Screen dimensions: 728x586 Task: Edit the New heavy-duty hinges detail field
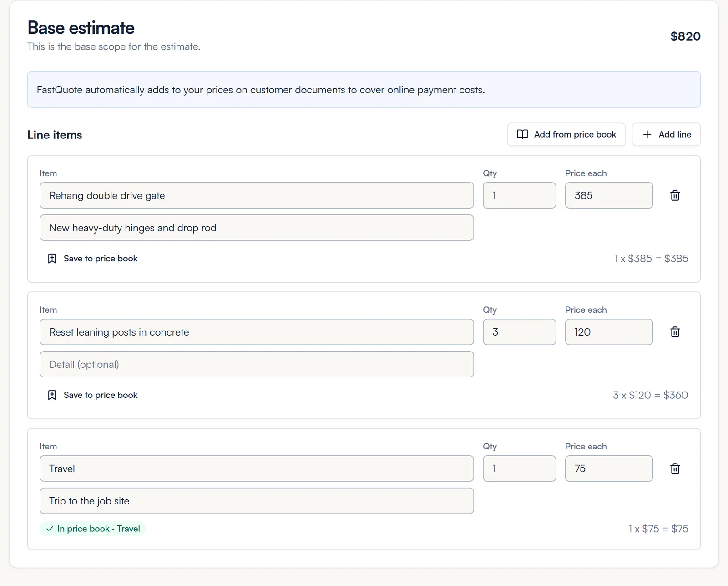point(257,228)
